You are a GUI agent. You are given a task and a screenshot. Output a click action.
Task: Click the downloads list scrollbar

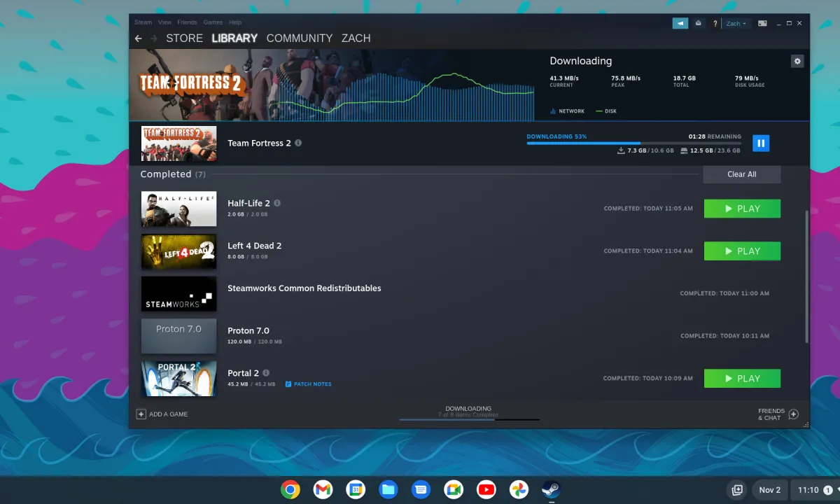pos(806,276)
